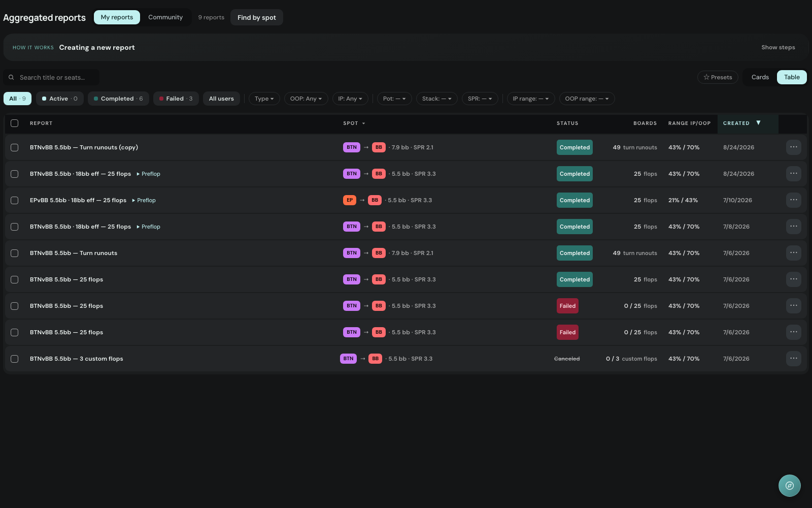
Task: Open the report 'BTNvBB 5.5bb — 3 custom flops'
Action: click(x=77, y=359)
